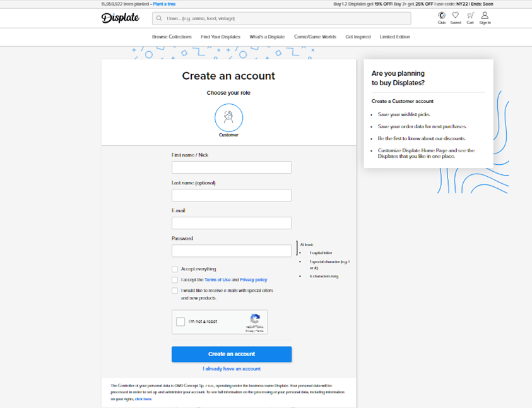The image size is (532, 408).
Task: Focus the Last name (optional) field
Action: point(232,195)
